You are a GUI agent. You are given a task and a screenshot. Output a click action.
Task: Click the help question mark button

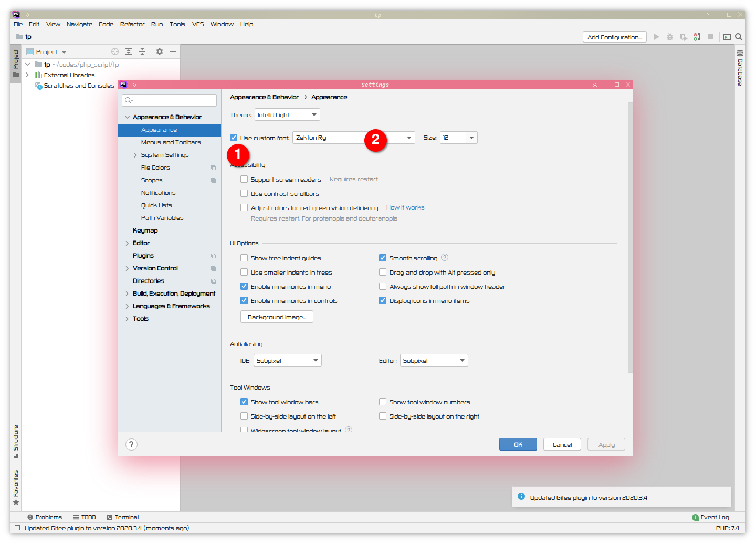[131, 444]
